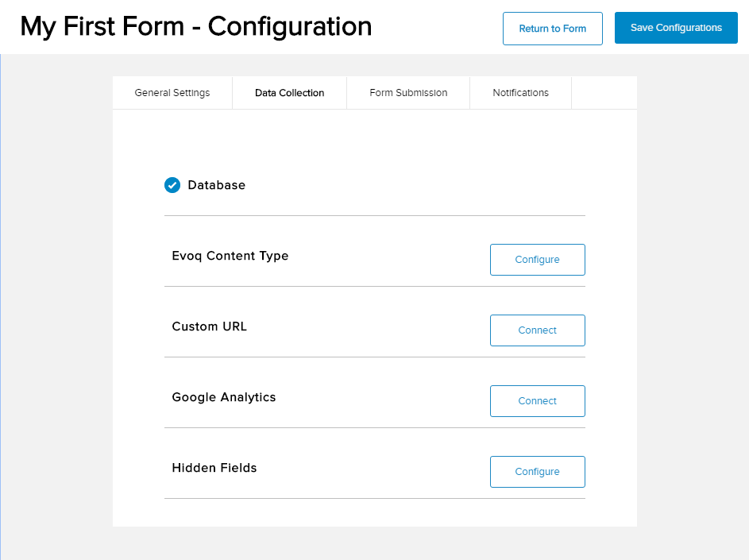The width and height of the screenshot is (749, 560).
Task: Click the Evoq Content Type label
Action: pos(230,257)
